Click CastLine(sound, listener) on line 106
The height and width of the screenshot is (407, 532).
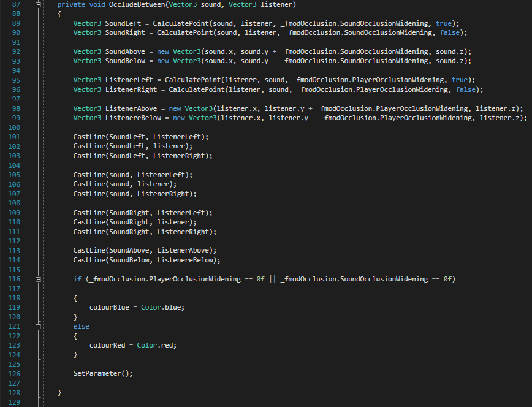click(x=125, y=184)
